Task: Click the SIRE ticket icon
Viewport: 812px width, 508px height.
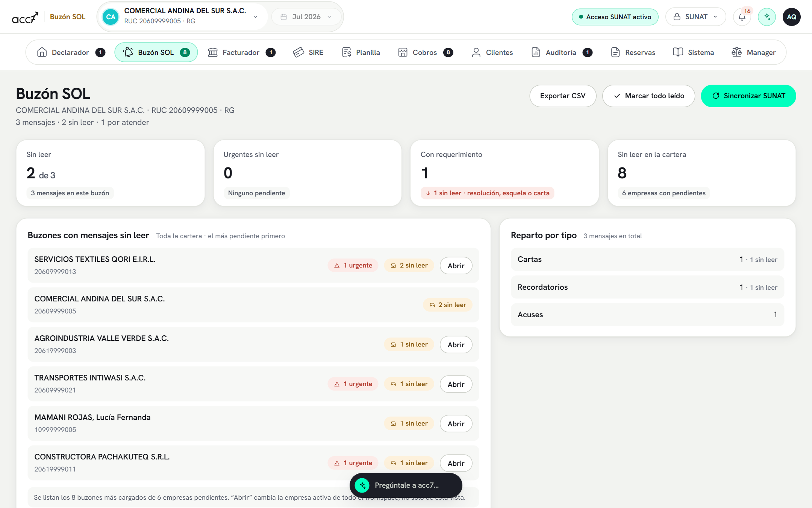Action: [x=298, y=52]
